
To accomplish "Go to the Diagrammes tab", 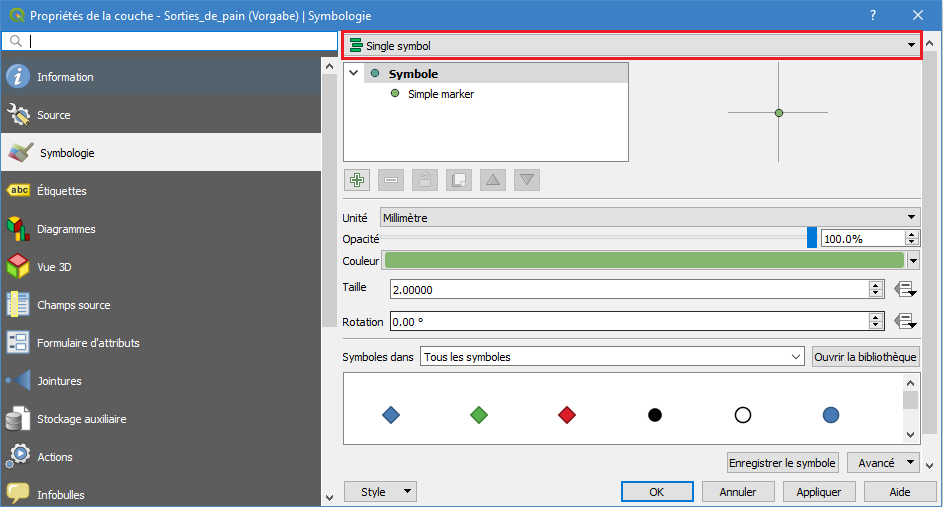I will point(161,229).
